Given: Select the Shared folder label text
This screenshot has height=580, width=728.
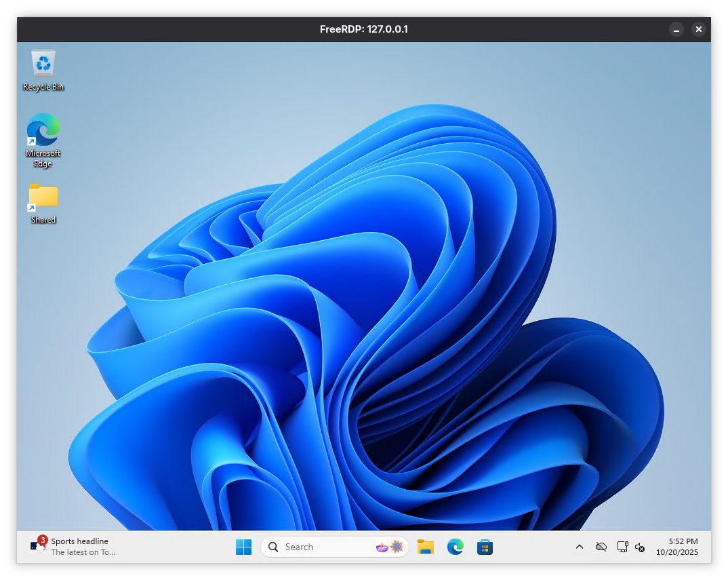Looking at the screenshot, I should (x=43, y=219).
